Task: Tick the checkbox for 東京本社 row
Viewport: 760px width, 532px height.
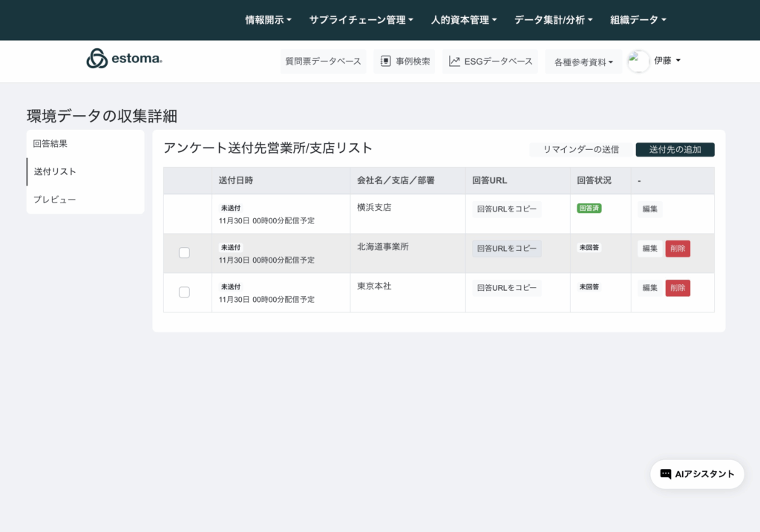Action: (x=184, y=292)
